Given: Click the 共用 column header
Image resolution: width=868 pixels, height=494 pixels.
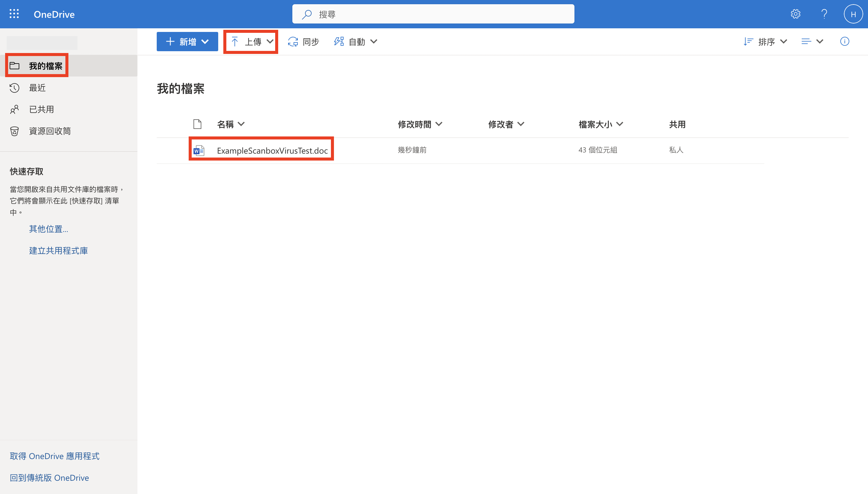Looking at the screenshot, I should coord(677,124).
